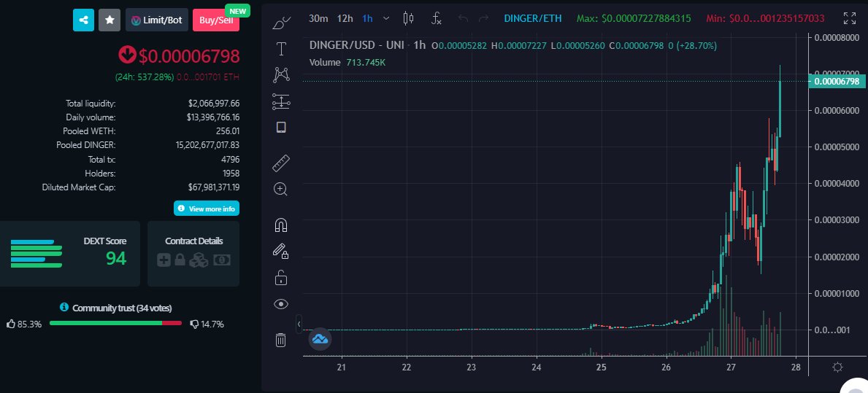This screenshot has width=868, height=393.
Task: Click the cubes icon in Contract Details
Action: (199, 260)
